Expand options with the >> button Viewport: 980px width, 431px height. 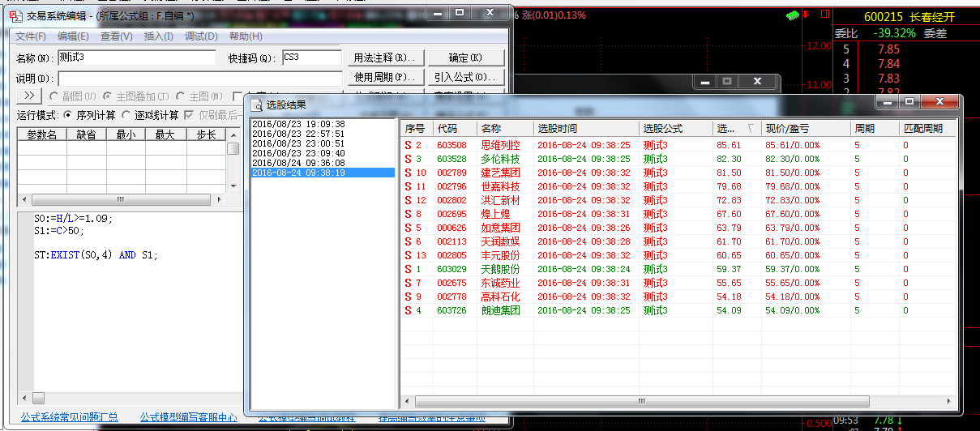pos(28,96)
